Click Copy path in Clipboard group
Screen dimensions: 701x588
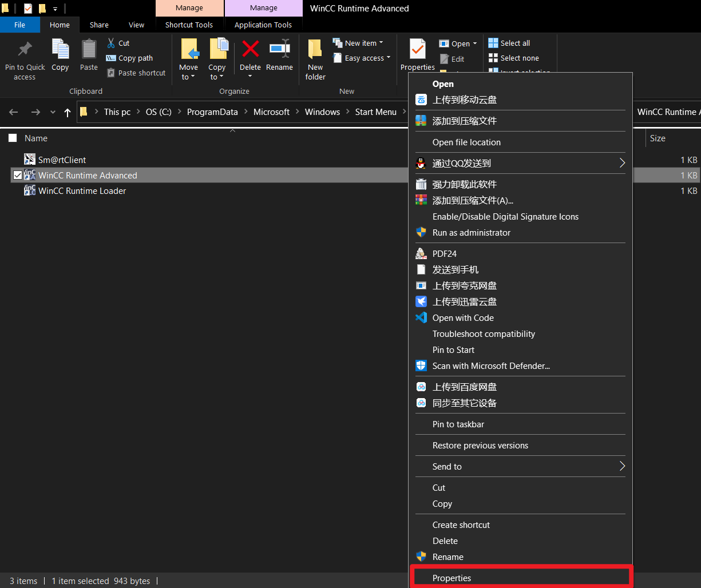[129, 58]
